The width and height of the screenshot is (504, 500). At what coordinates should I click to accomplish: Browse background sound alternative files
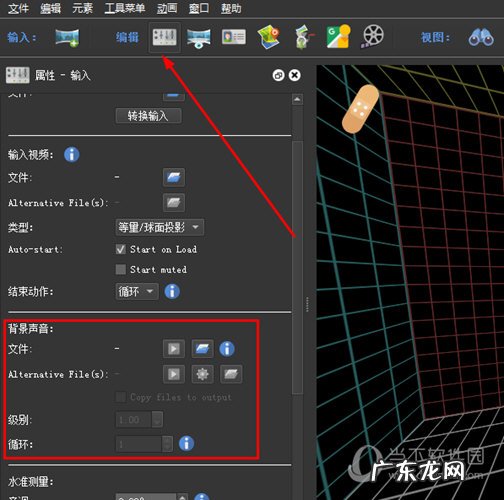pyautogui.click(x=231, y=374)
